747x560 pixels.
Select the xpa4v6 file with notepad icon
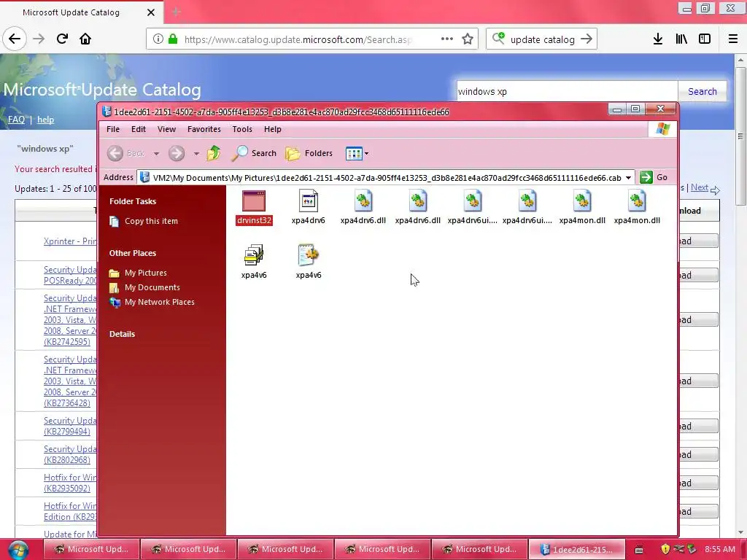tap(309, 255)
